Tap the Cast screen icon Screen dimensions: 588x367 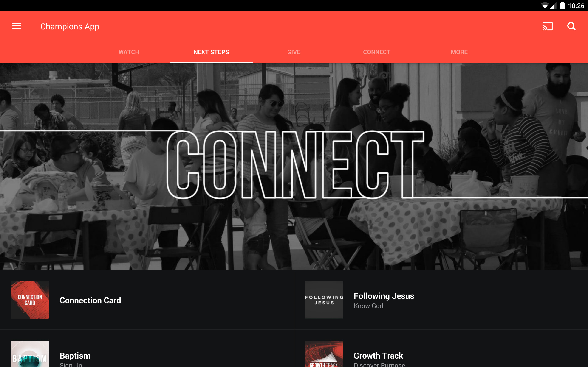tap(547, 26)
